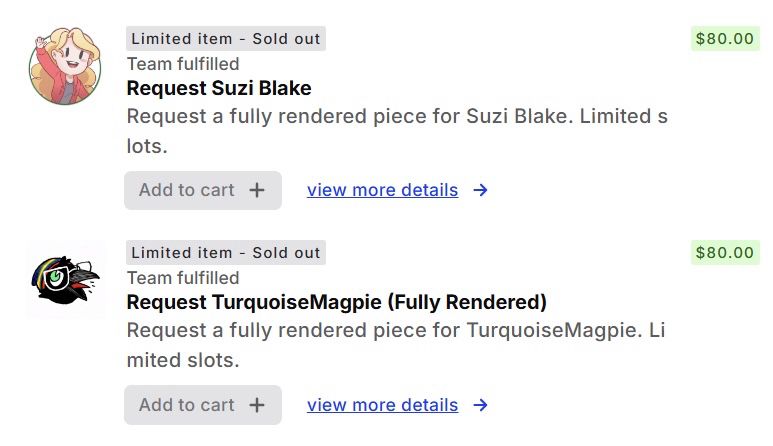Select the Request Suzi Blake title
The image size is (773, 446).
pyautogui.click(x=219, y=88)
